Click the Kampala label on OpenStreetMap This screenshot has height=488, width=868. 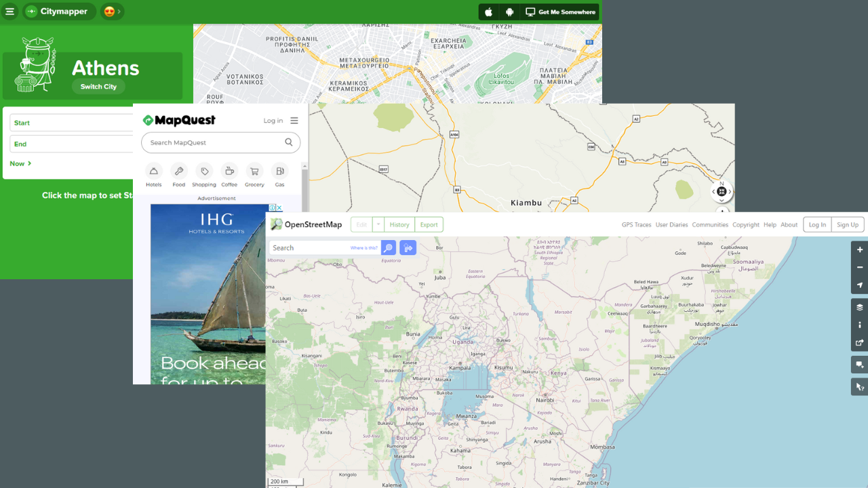click(460, 367)
